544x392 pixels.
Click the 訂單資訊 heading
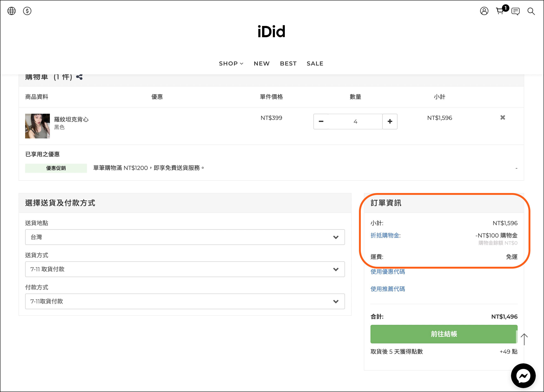(x=386, y=203)
